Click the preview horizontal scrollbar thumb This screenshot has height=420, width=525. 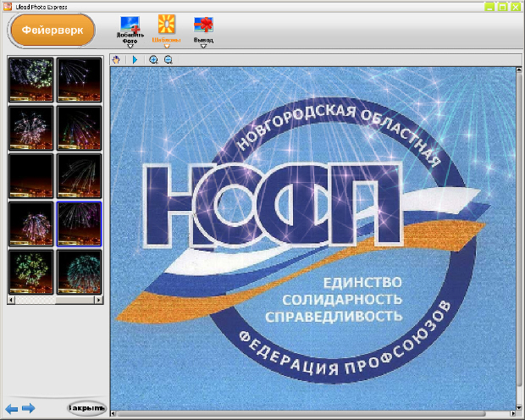pos(301,414)
